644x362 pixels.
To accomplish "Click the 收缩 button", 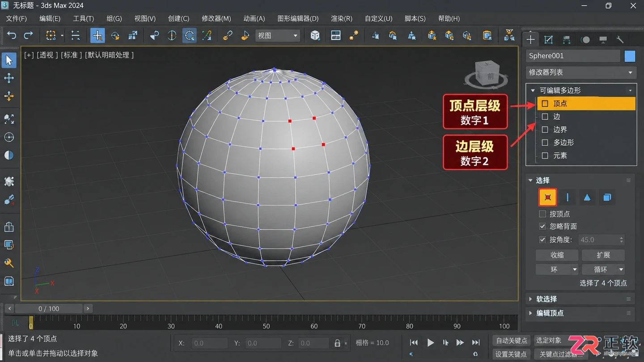I will 557,255.
